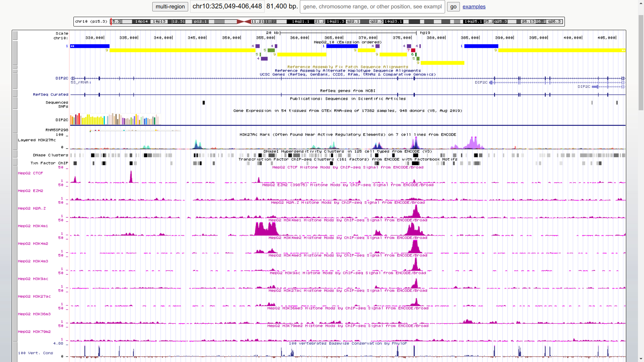The height and width of the screenshot is (362, 644).
Task: Click the gray drag handle beside Scale track
Action: tap(15, 36)
